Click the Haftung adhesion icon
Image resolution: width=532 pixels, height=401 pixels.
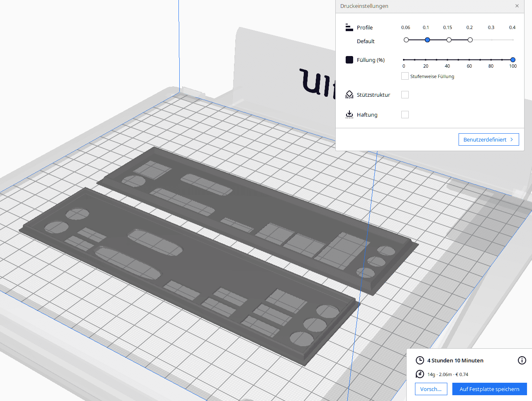pos(349,115)
